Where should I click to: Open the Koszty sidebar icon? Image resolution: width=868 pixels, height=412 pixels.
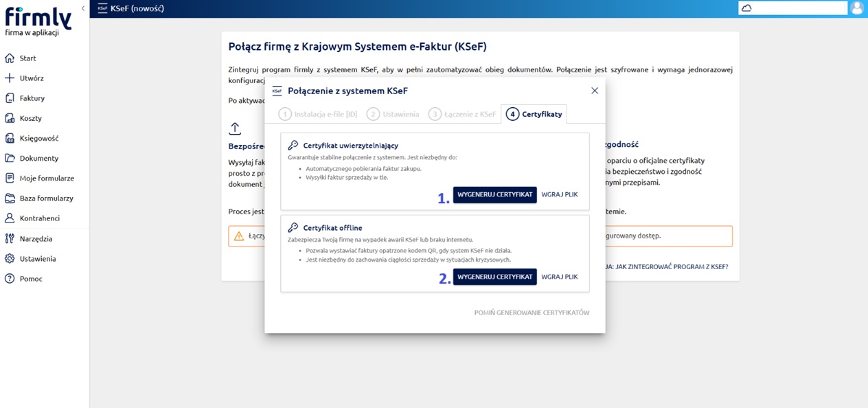coord(10,118)
